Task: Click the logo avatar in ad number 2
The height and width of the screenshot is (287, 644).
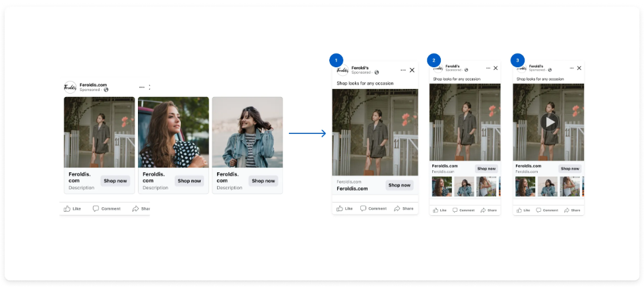Action: click(438, 68)
